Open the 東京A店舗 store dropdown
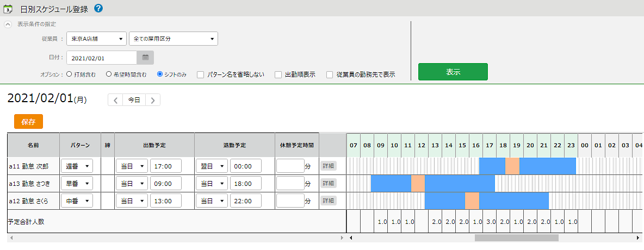 96,39
